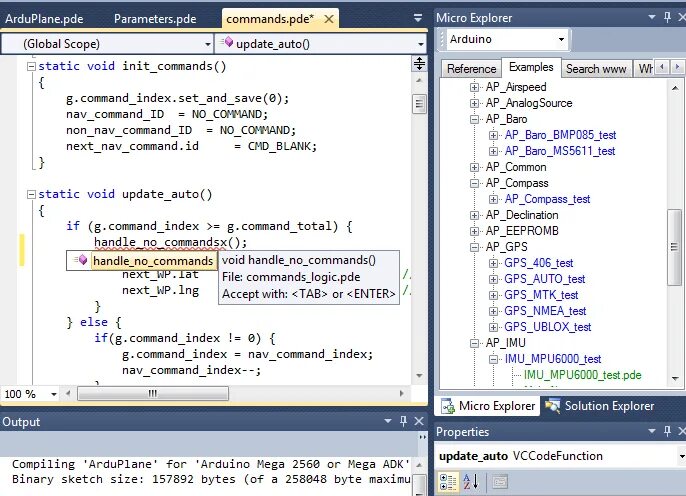
Task: Click the tab strip scroll left arrow
Action: 662,67
